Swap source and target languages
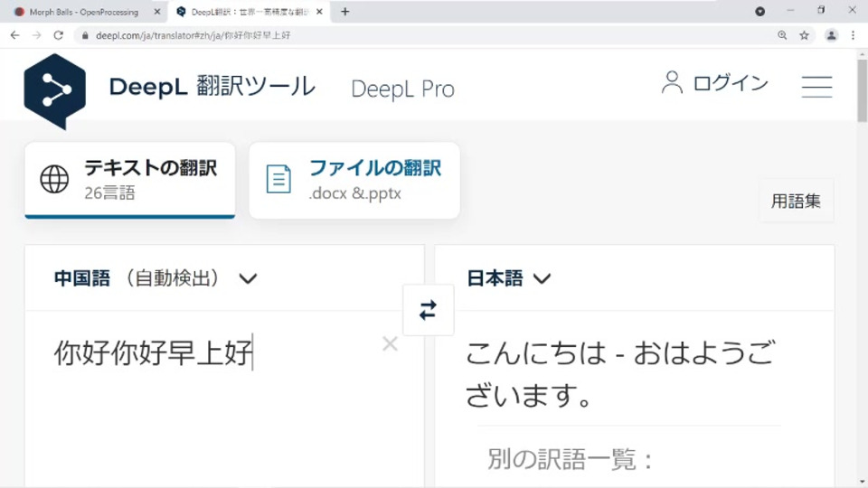The image size is (868, 488). point(428,310)
